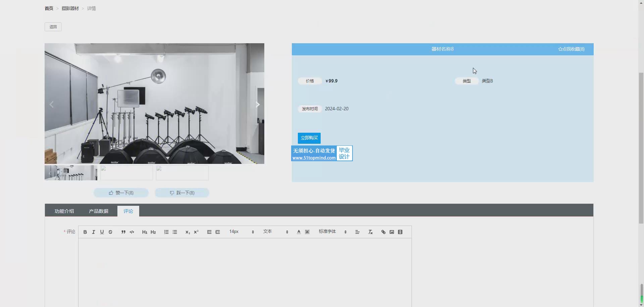Insert a code block in the editor
Viewport: 644px width, 307px height.
click(132, 232)
